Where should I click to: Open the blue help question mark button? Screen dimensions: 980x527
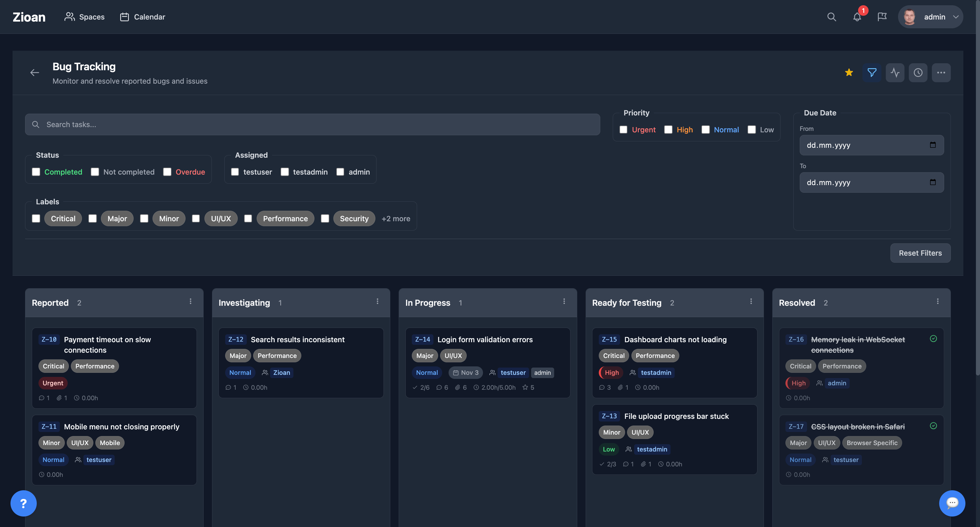coord(24,503)
